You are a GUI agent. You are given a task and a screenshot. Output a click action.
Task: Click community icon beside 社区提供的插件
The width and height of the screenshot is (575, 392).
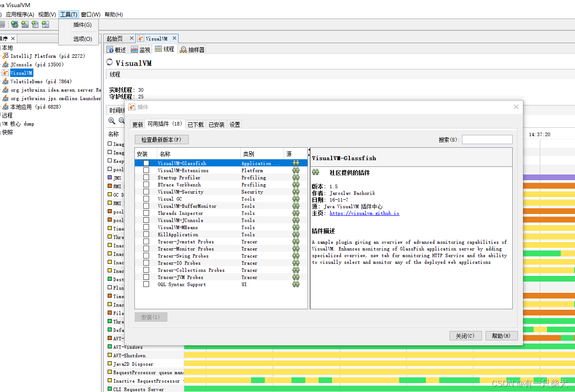coord(316,172)
